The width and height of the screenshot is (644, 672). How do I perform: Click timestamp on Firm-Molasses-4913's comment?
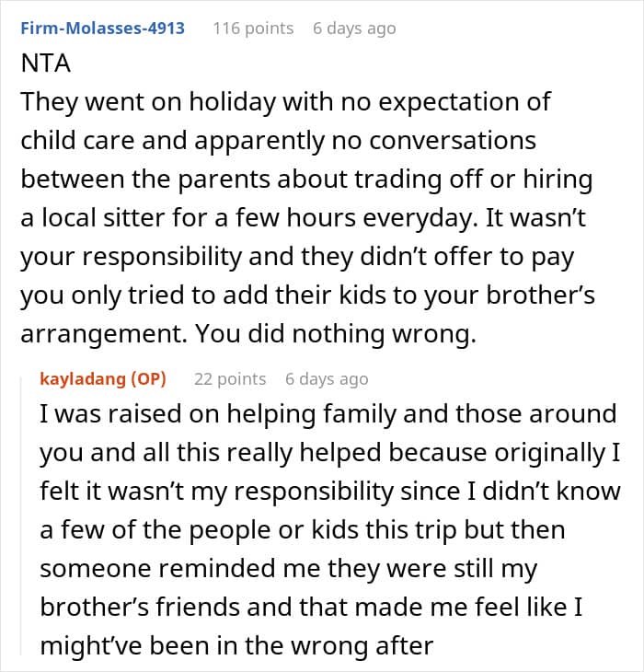[x=354, y=29]
